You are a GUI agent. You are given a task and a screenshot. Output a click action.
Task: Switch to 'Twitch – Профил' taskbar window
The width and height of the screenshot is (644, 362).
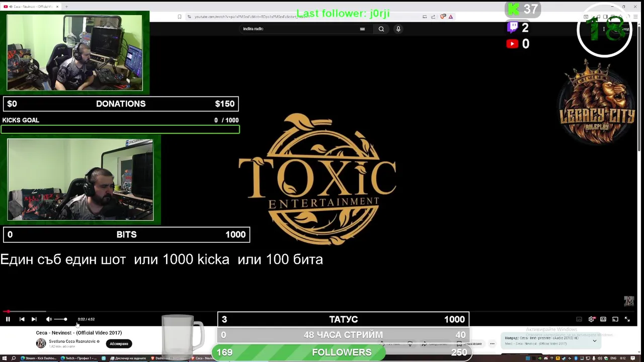[79, 358]
